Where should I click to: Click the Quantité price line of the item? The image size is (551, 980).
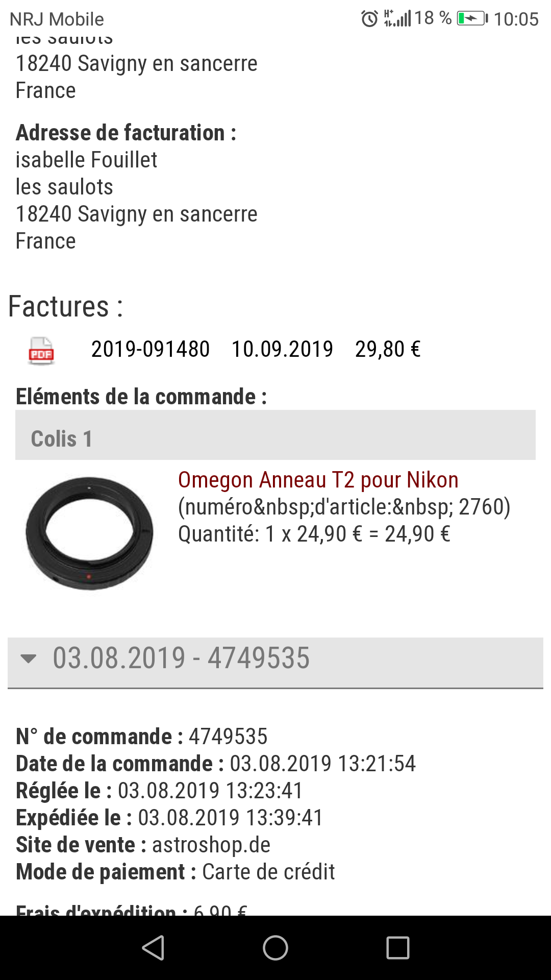coord(314,534)
